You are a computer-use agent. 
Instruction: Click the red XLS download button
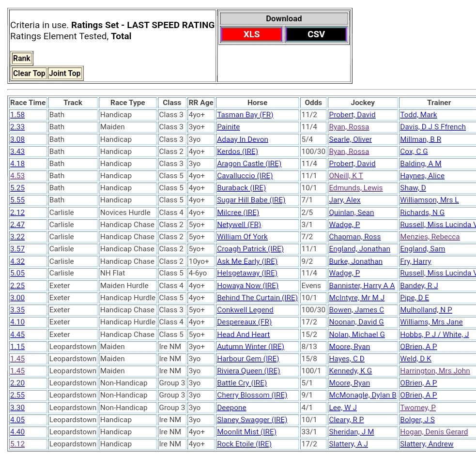tap(251, 34)
